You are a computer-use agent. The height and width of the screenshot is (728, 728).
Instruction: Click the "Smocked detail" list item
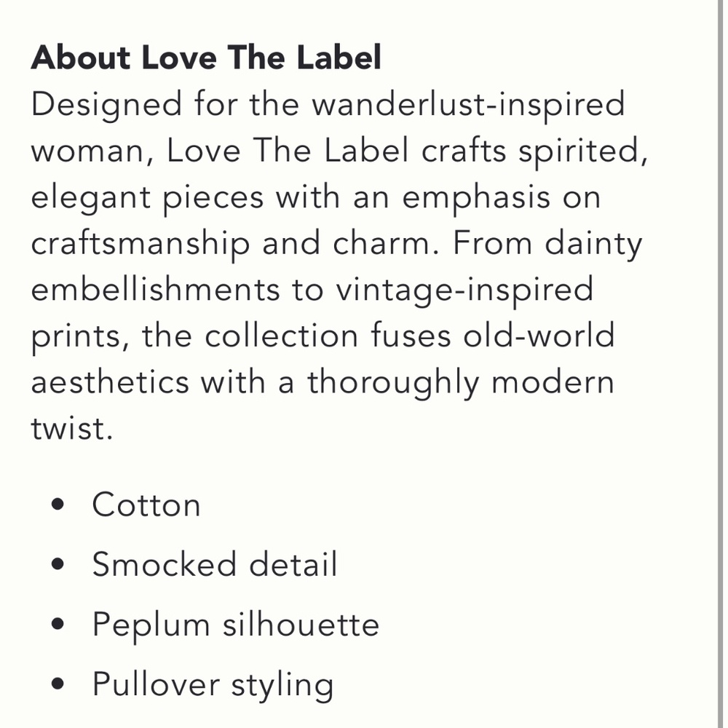coord(214,565)
